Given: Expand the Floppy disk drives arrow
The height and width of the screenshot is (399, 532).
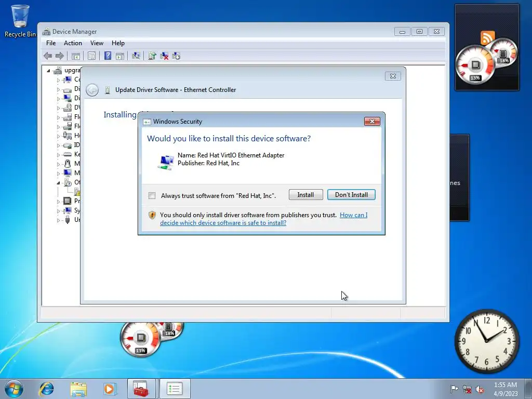Looking at the screenshot, I should click(58, 117).
